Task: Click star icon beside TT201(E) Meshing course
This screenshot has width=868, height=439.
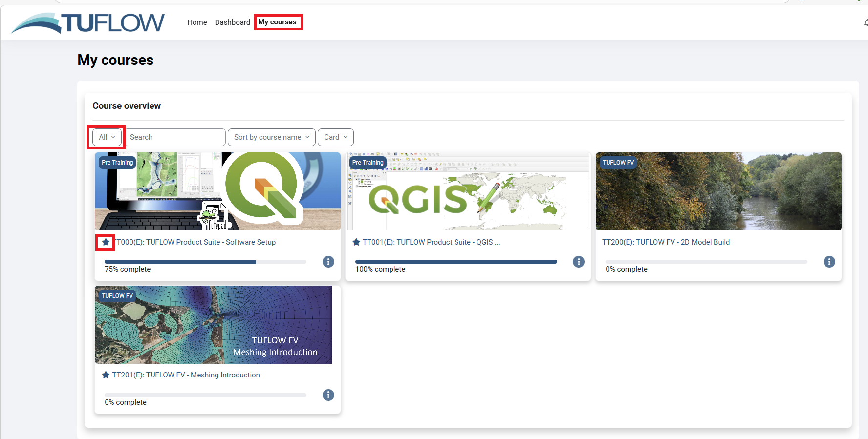Action: (x=106, y=375)
